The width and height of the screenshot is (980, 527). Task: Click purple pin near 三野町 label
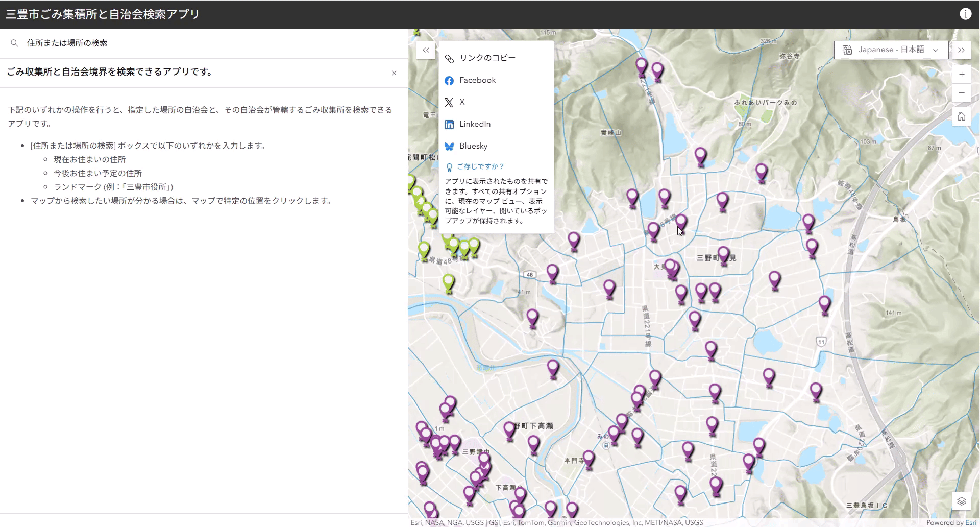723,254
